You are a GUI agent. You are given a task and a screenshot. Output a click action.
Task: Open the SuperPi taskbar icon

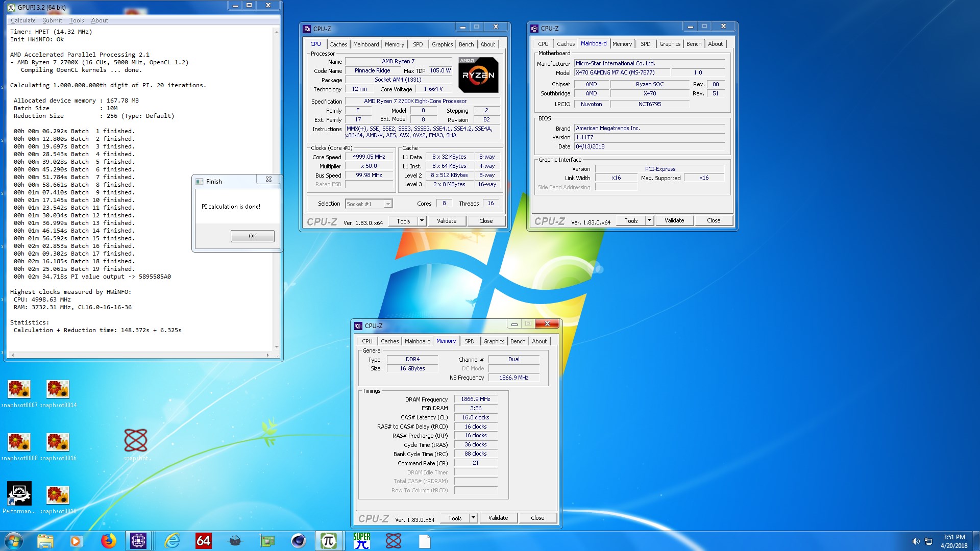(362, 541)
